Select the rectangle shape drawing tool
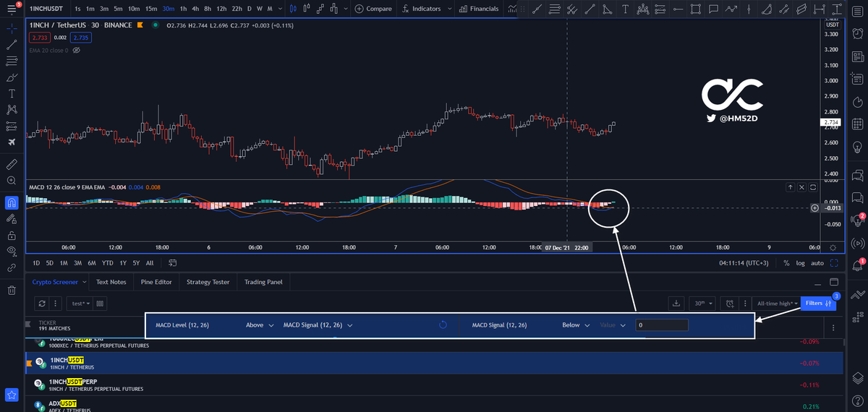Image resolution: width=868 pixels, height=412 pixels. [696, 9]
